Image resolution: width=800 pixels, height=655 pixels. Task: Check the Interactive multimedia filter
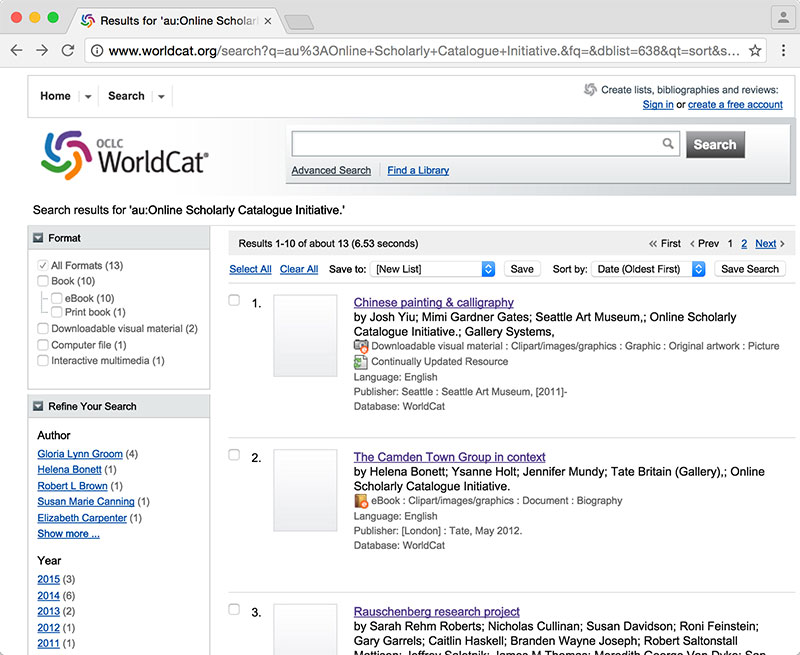pos(43,361)
